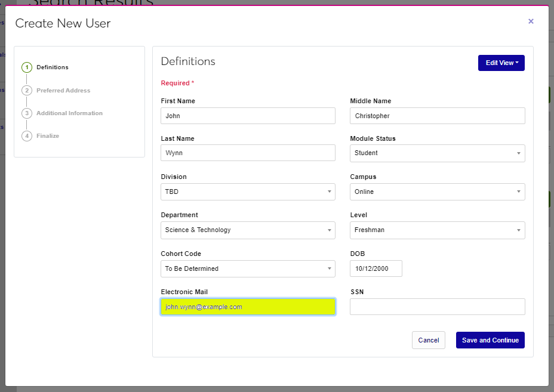Select the Middle Name text box
This screenshot has width=554, height=392.
[437, 116]
